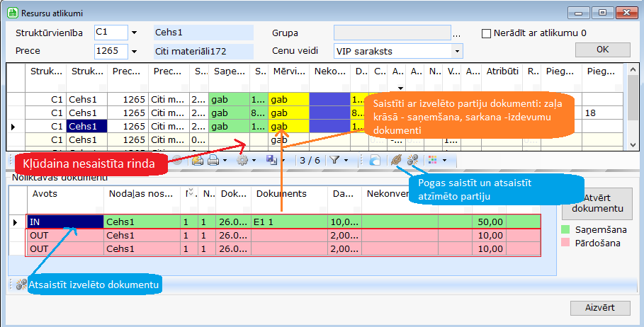The width and height of the screenshot is (644, 327).
Task: Click the E1 1 document cell
Action: pos(290,222)
